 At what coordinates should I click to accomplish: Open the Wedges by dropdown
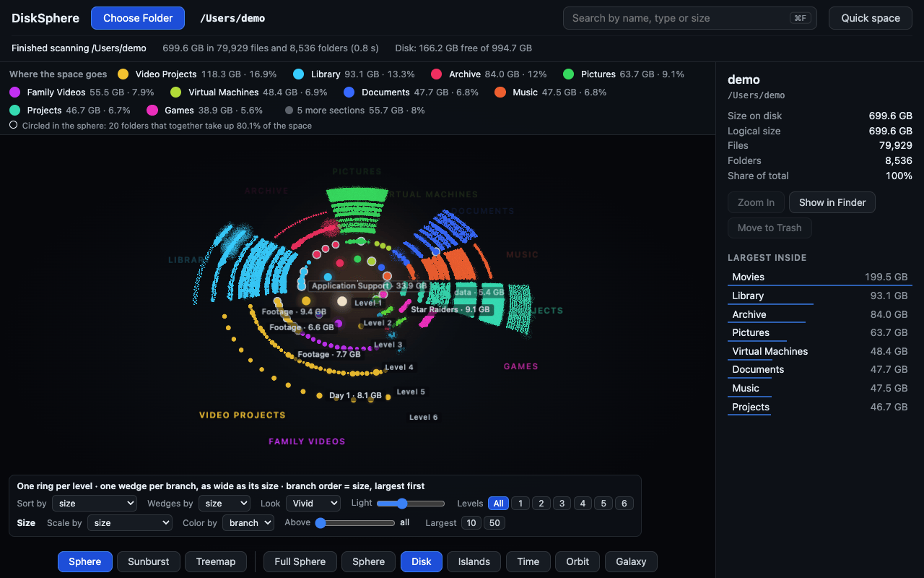pos(225,504)
